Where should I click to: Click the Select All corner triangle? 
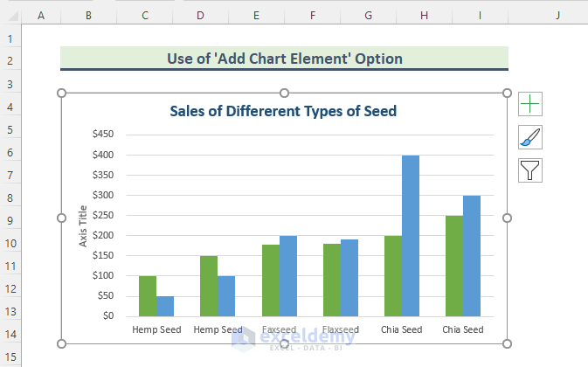[10, 15]
